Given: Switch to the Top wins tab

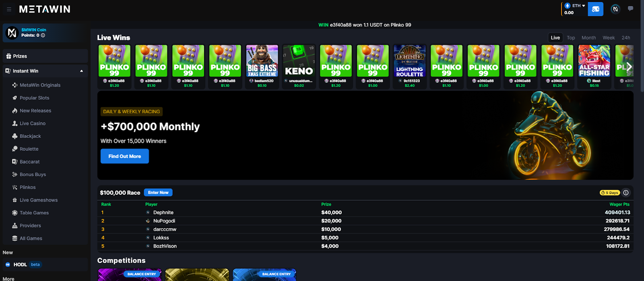Looking at the screenshot, I should (x=571, y=37).
